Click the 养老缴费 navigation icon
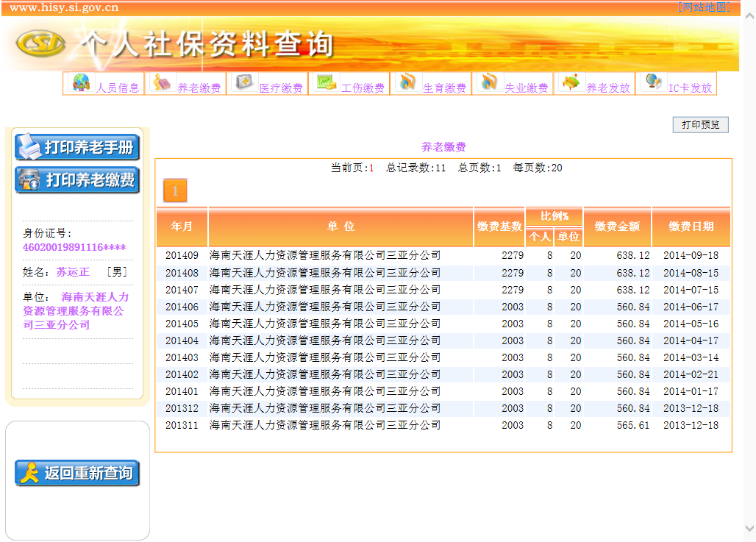The width and height of the screenshot is (756, 542). (162, 83)
